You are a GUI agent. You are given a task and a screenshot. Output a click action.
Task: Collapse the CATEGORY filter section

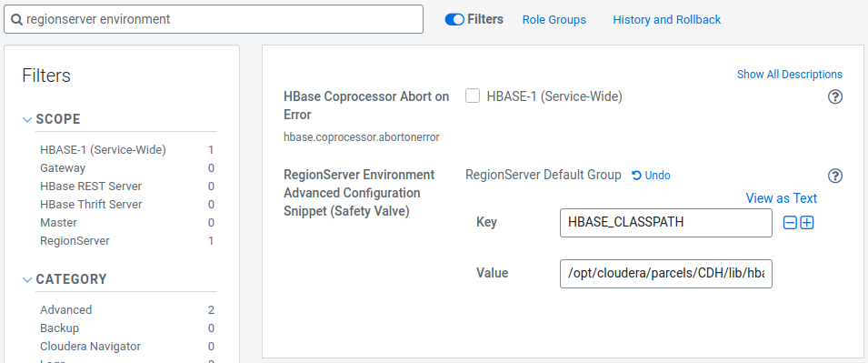coord(27,280)
